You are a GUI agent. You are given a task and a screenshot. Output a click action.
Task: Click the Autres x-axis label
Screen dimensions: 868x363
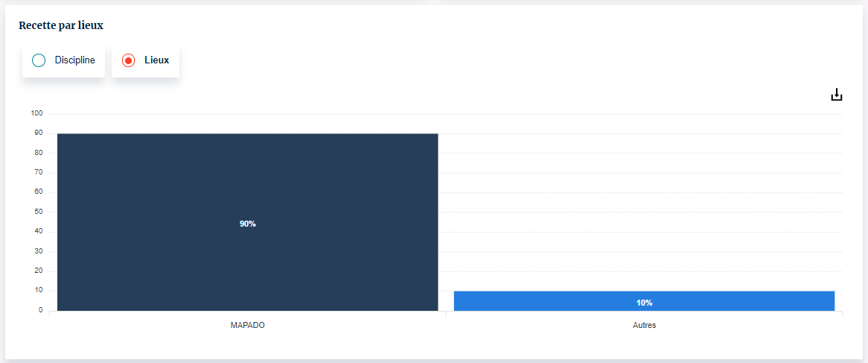pyautogui.click(x=644, y=326)
